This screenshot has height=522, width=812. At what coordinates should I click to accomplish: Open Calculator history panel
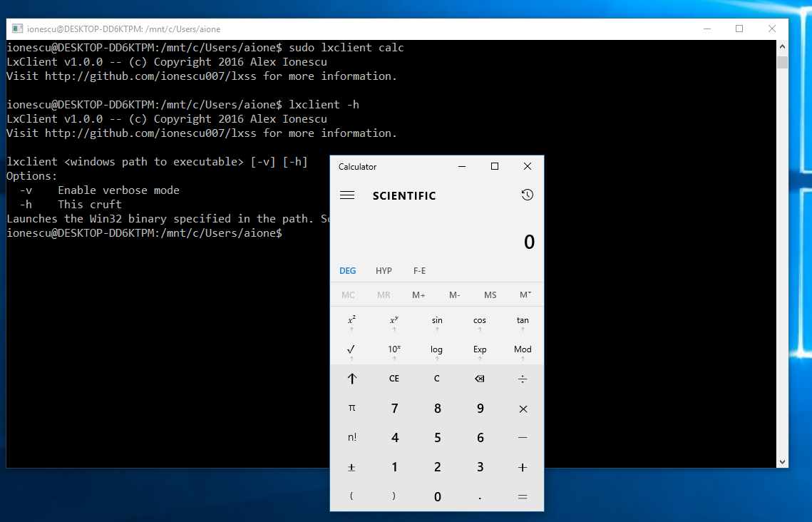[527, 195]
